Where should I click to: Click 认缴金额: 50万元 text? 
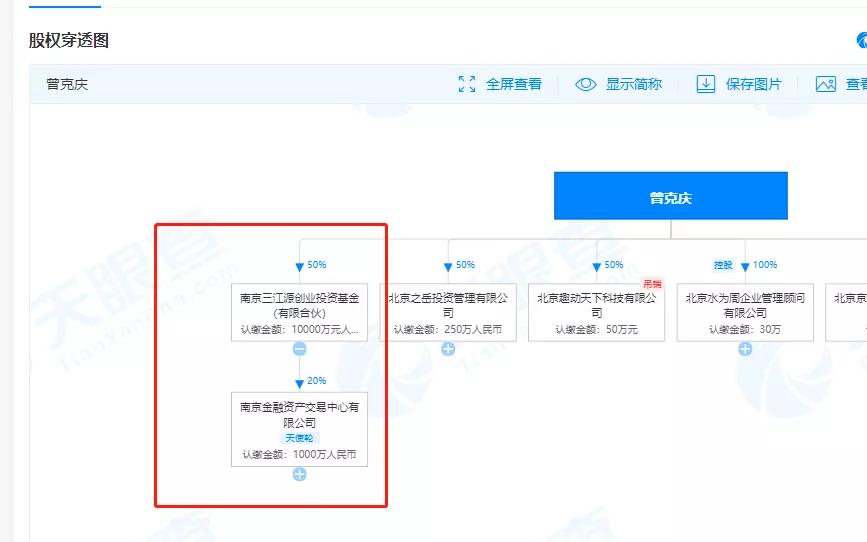(x=597, y=330)
